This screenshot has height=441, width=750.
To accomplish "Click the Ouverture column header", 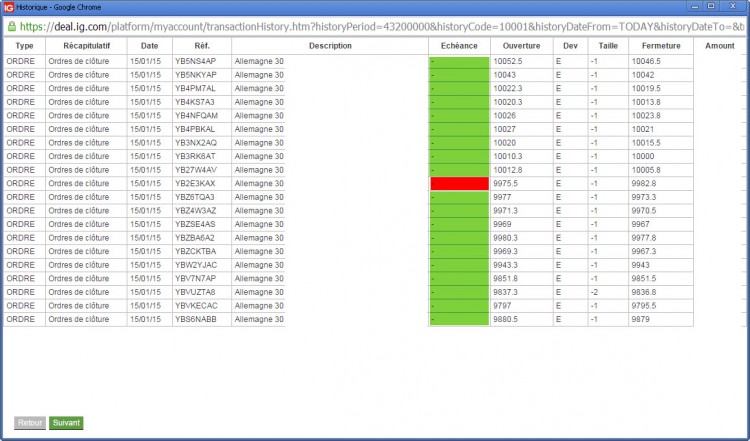I will pos(521,46).
